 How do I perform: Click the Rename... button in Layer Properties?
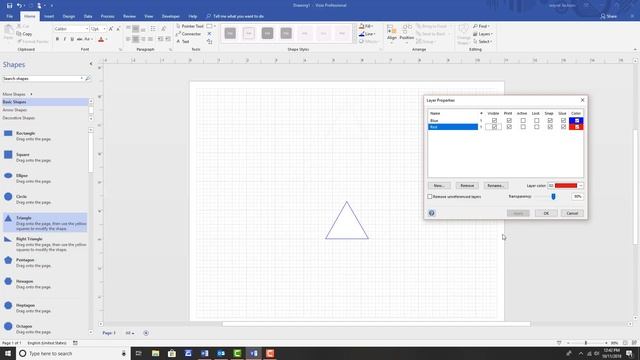point(496,186)
